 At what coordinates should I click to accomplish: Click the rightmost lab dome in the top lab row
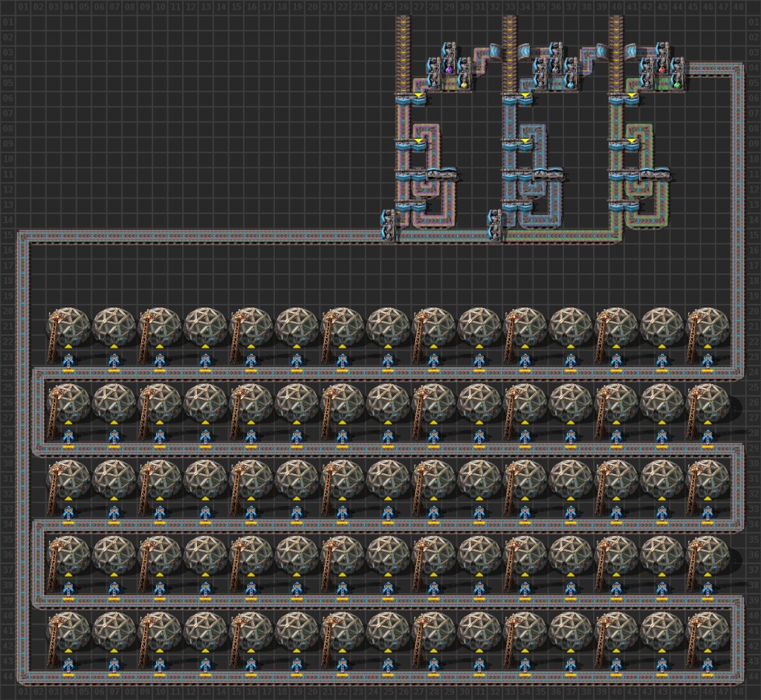707,326
